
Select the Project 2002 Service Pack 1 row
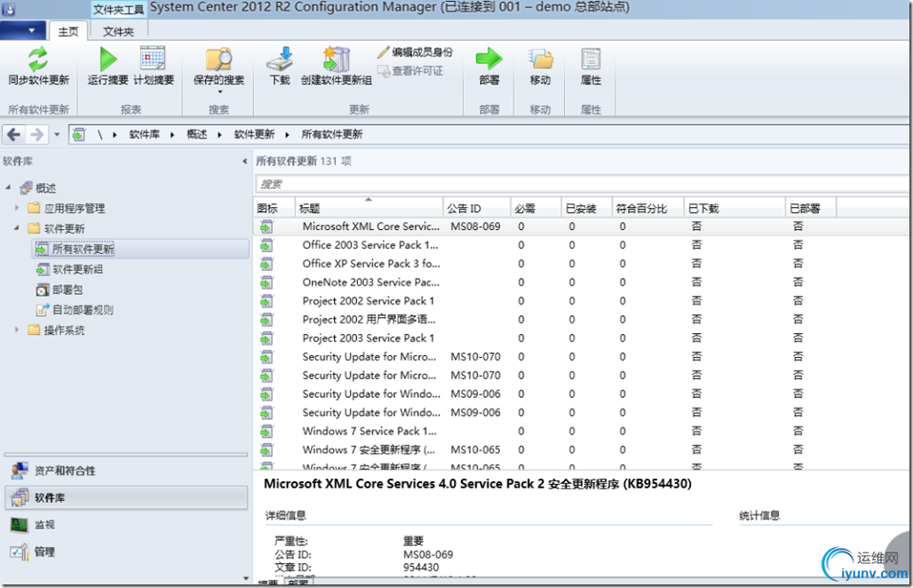[583, 301]
